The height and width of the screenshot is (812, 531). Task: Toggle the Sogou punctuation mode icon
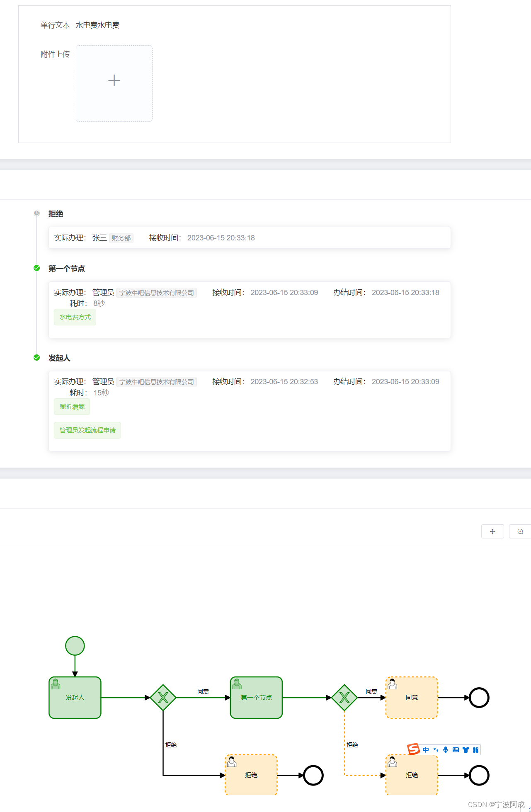tap(436, 750)
